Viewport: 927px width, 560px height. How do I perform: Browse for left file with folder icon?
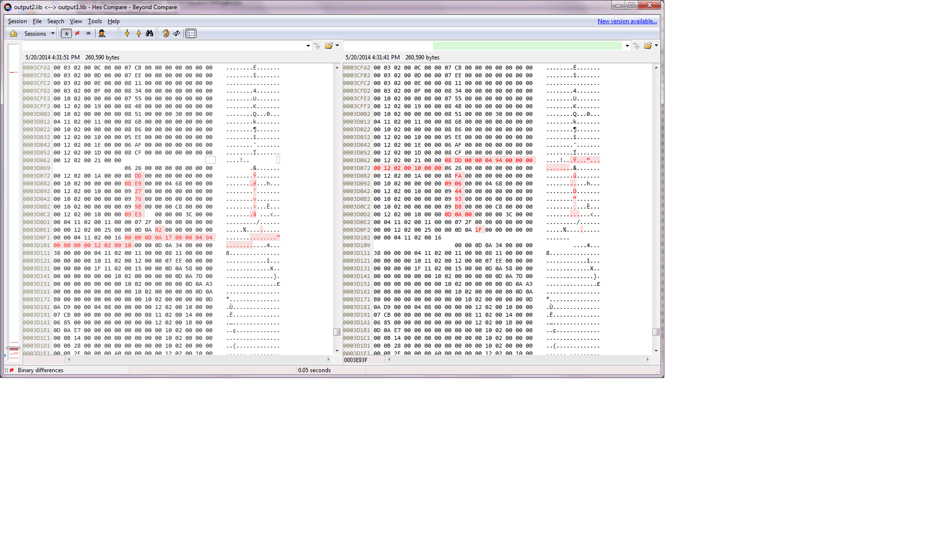(x=329, y=46)
